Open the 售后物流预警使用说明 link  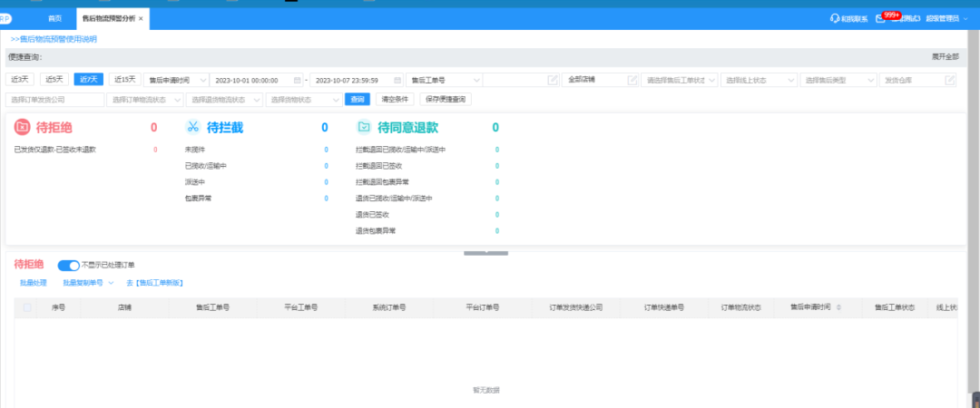pyautogui.click(x=54, y=39)
